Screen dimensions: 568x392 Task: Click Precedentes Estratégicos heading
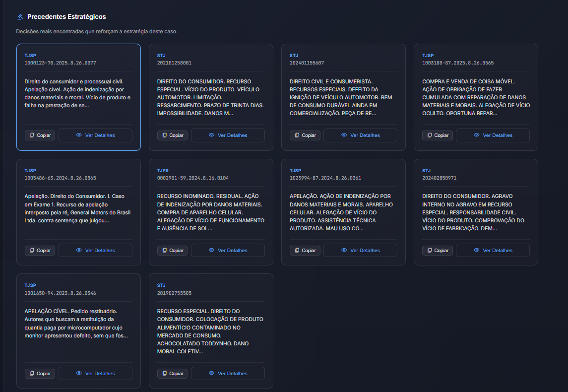66,17
